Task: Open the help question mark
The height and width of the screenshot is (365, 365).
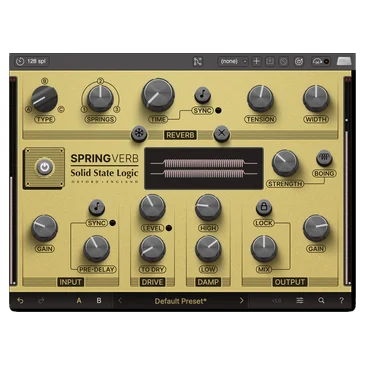Action: coord(341,301)
